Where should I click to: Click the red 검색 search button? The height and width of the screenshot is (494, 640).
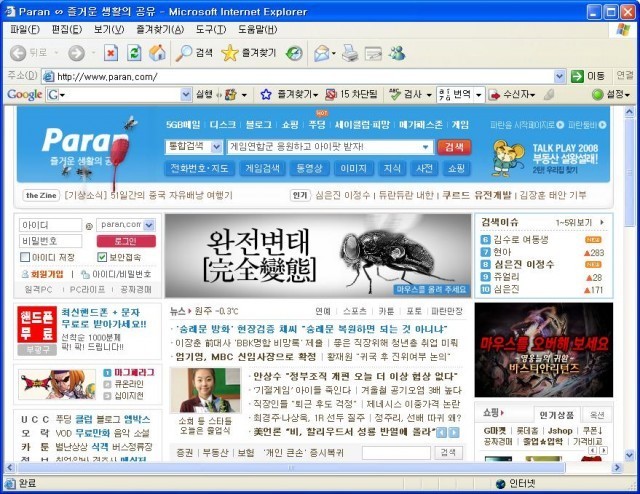[x=454, y=147]
